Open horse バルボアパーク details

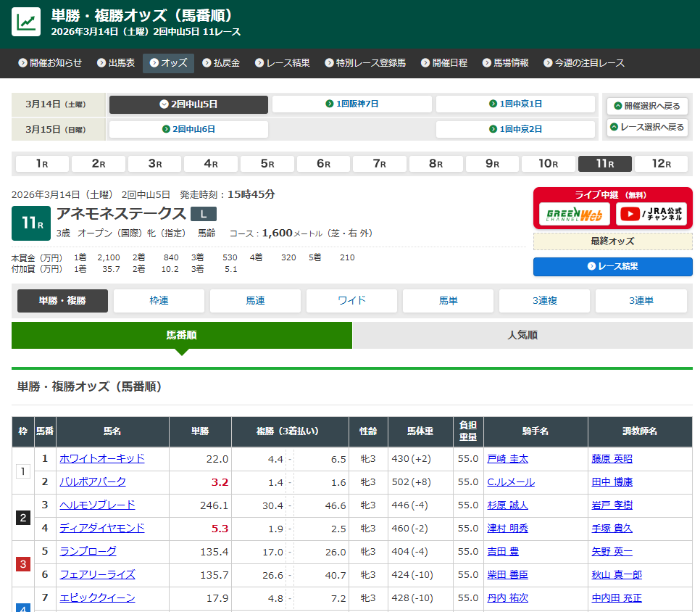coord(93,481)
